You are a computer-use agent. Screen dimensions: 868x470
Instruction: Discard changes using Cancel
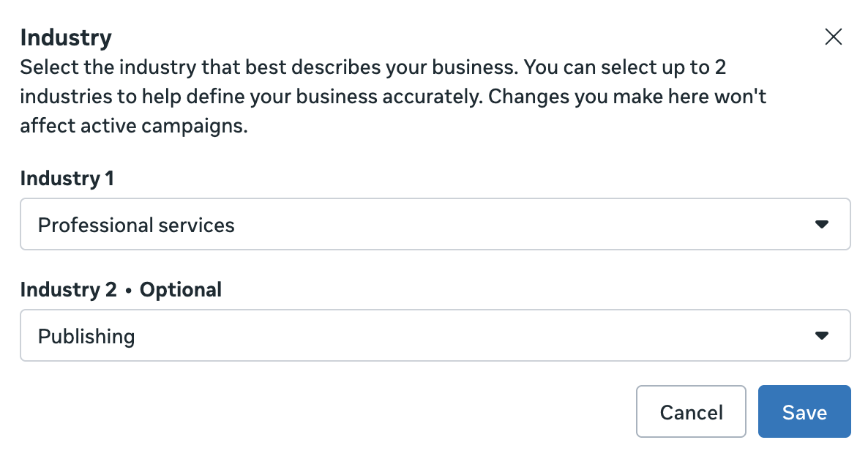(691, 412)
